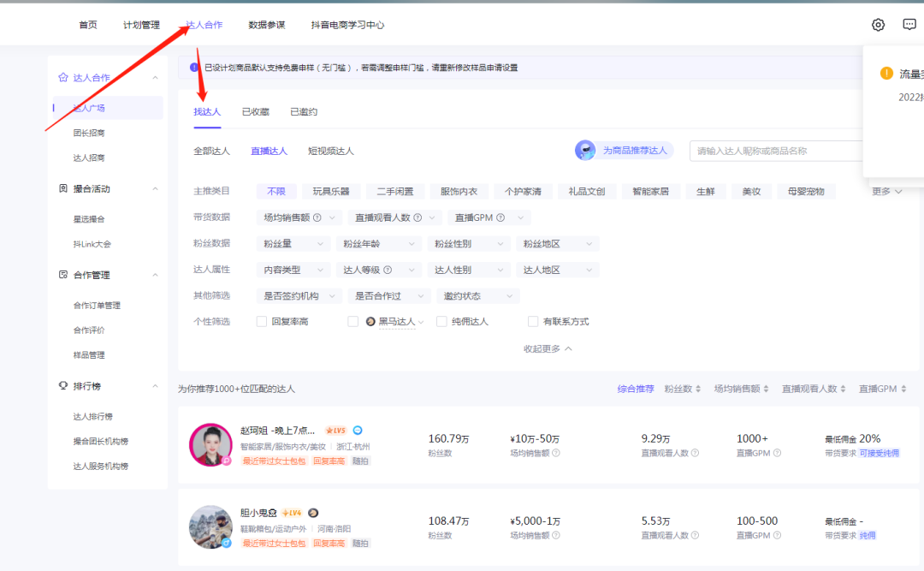Click LV4 level badge of 胆小鬼
The height and width of the screenshot is (571, 924).
tap(292, 513)
